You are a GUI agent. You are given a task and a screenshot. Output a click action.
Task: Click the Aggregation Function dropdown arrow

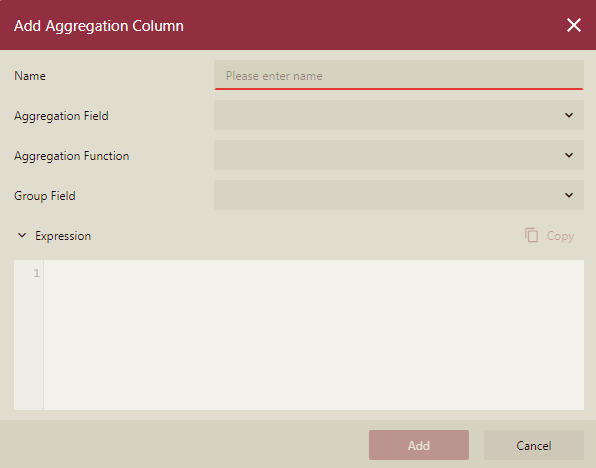(x=569, y=155)
